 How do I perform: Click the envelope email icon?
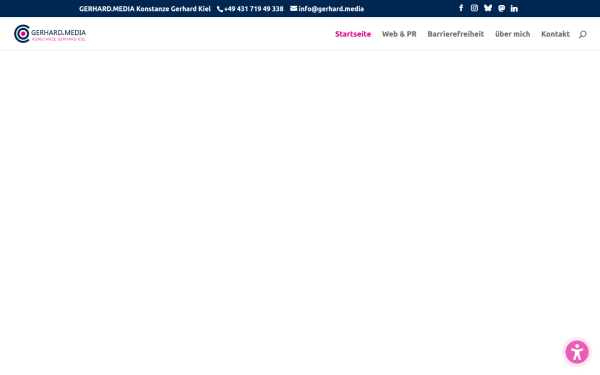(293, 8)
